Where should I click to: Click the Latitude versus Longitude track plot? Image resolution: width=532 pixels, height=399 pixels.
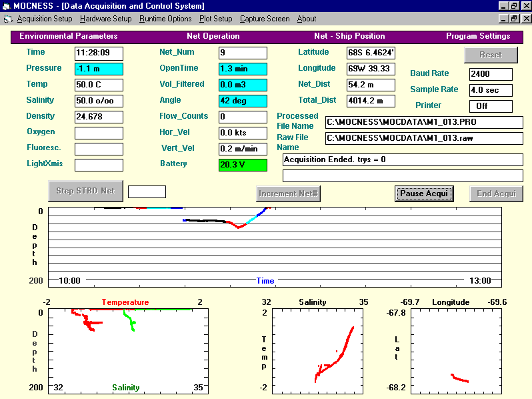(x=456, y=351)
